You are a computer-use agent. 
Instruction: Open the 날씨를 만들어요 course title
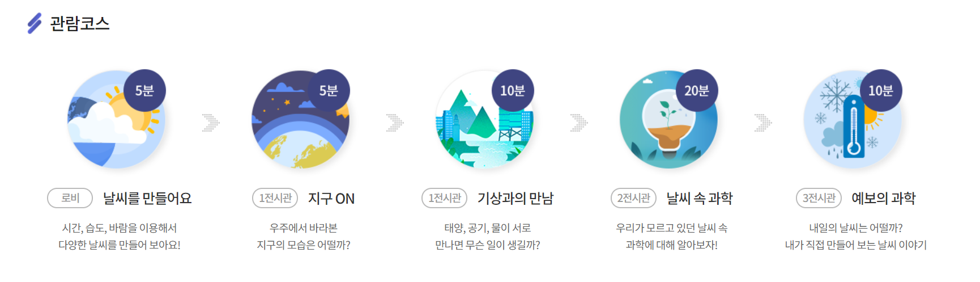(147, 198)
